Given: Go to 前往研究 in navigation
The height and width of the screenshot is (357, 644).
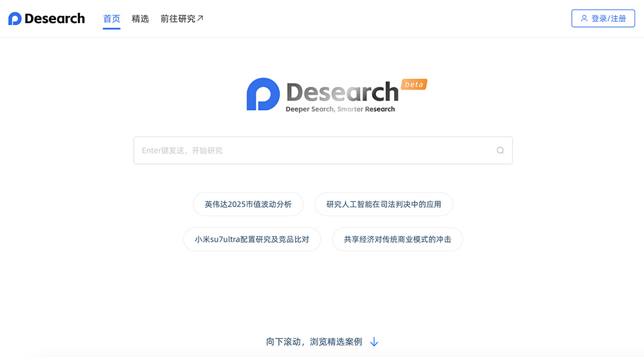Looking at the screenshot, I should [x=178, y=19].
